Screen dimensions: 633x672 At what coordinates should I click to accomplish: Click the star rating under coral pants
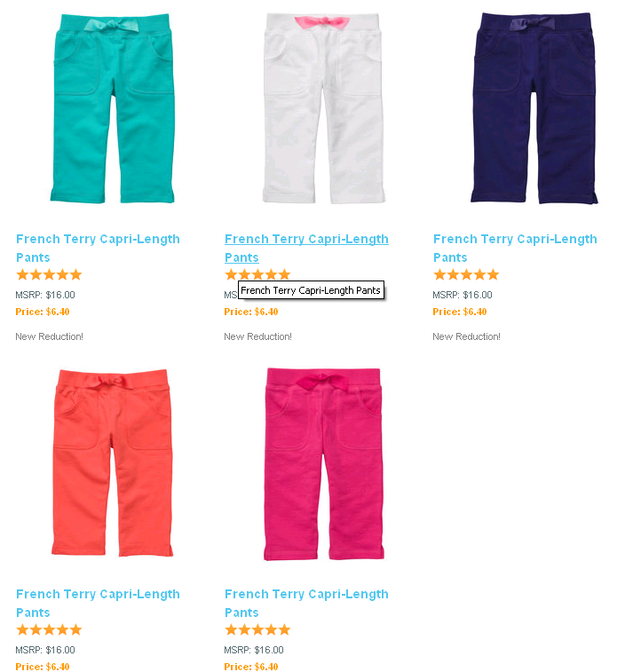[49, 629]
